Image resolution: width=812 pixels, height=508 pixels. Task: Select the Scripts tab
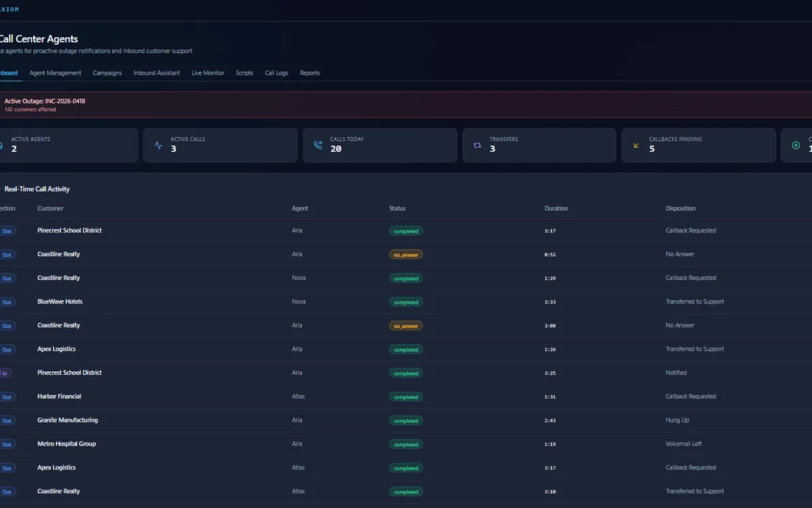coord(244,73)
